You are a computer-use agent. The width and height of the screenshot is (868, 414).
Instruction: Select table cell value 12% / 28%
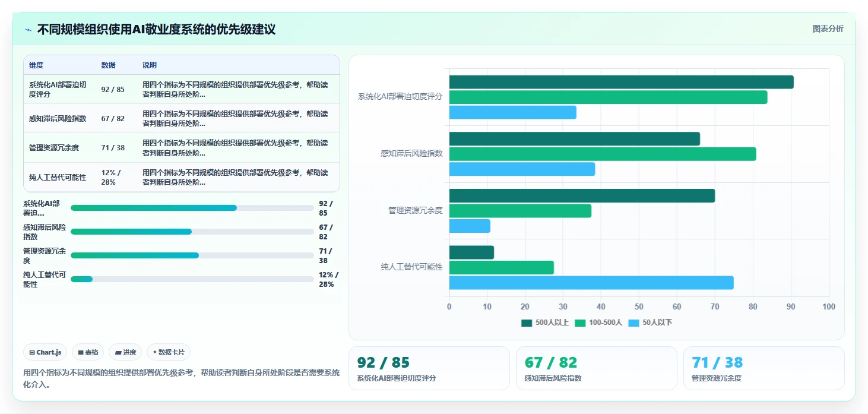(112, 178)
